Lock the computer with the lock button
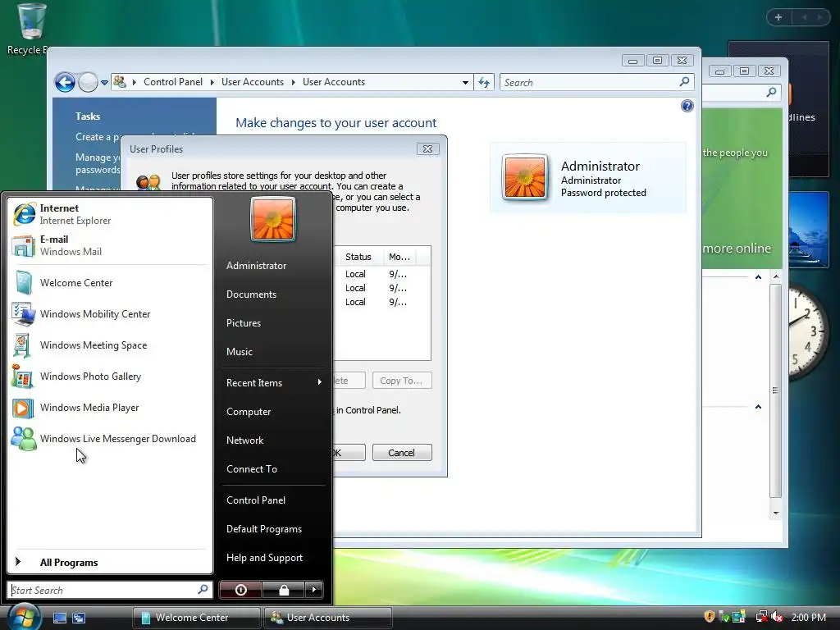Screen dimensions: 840x630 pyautogui.click(x=284, y=590)
